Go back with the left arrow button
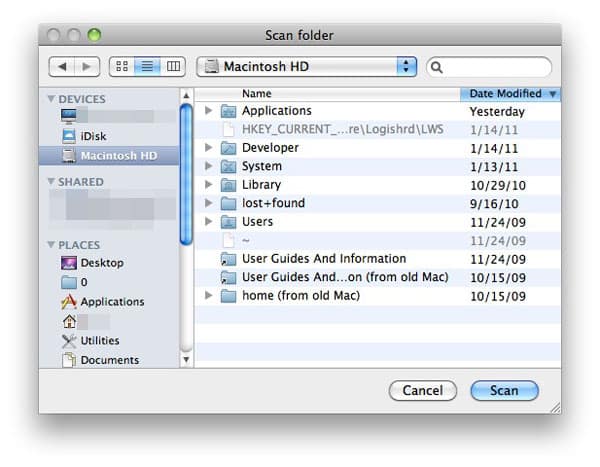The image size is (600, 467). [x=62, y=67]
